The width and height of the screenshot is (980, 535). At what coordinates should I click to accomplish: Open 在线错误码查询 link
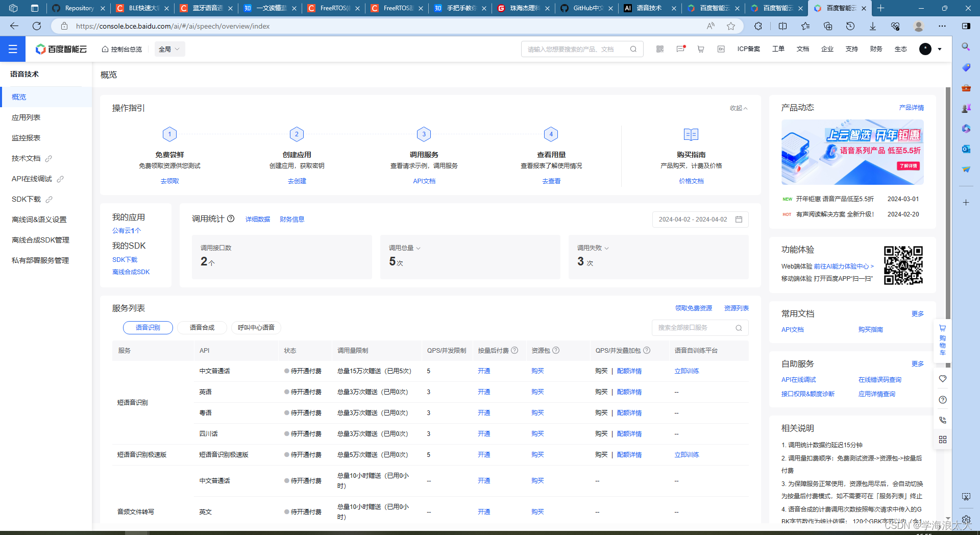click(x=879, y=380)
